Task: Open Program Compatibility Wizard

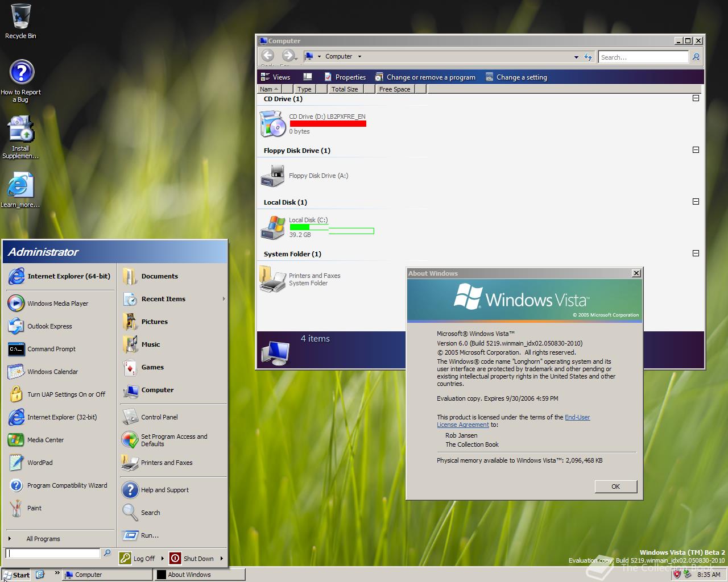Action: click(x=60, y=485)
